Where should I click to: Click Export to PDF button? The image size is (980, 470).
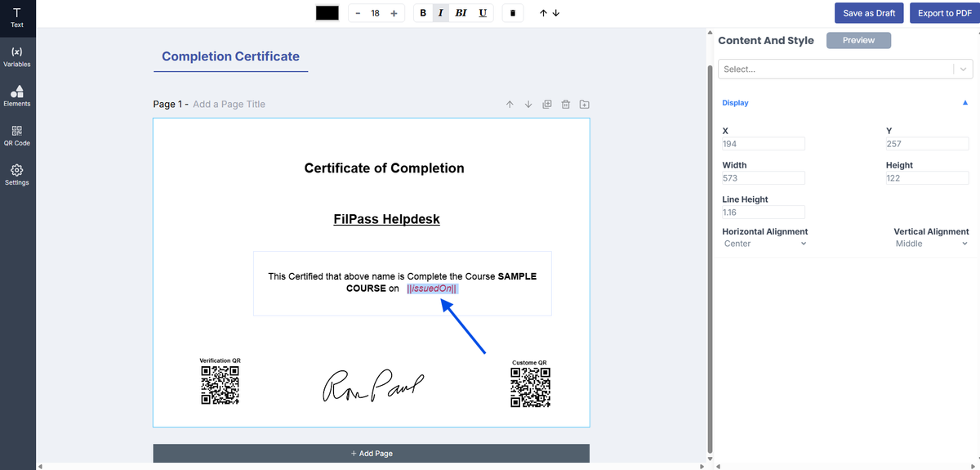(x=944, y=13)
